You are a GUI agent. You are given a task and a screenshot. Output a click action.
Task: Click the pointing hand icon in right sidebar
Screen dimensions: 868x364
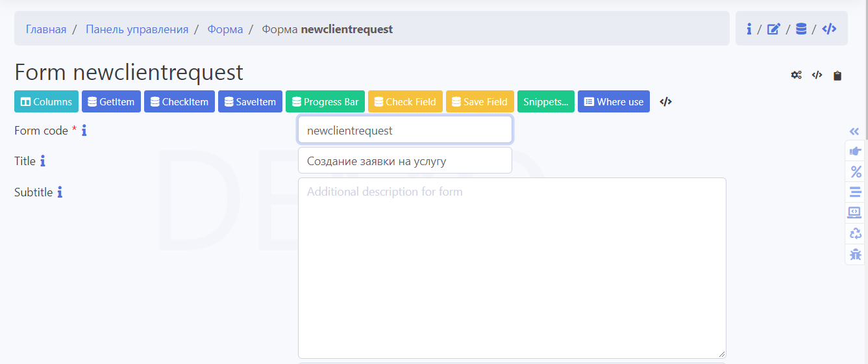pos(856,151)
